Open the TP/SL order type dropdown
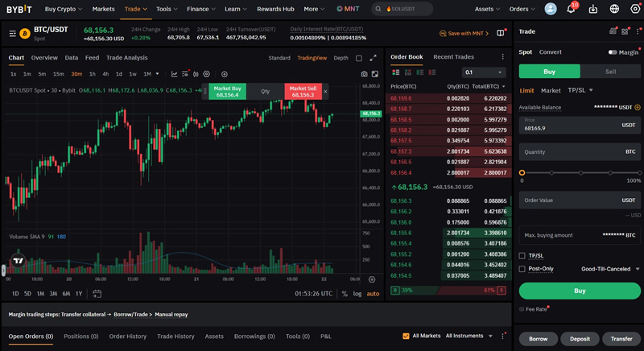644x351 pixels. (580, 90)
